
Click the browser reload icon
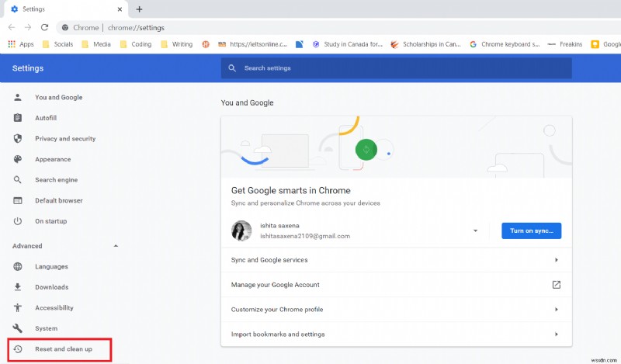[x=44, y=27]
